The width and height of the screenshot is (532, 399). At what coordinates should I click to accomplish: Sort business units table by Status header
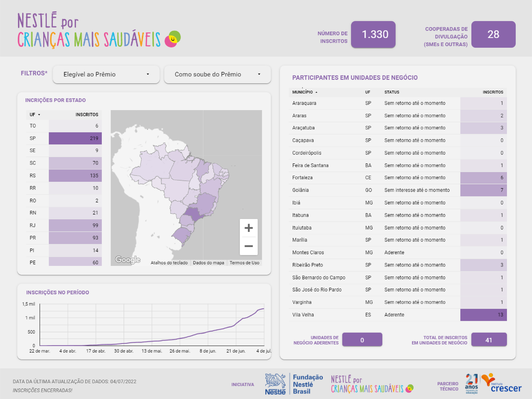(392, 92)
